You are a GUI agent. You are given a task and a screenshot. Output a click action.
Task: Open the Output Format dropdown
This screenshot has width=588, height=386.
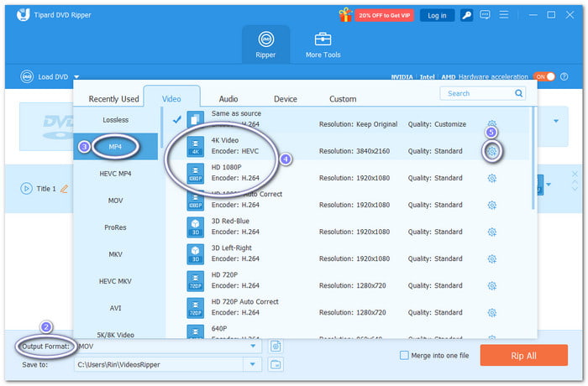pos(253,347)
